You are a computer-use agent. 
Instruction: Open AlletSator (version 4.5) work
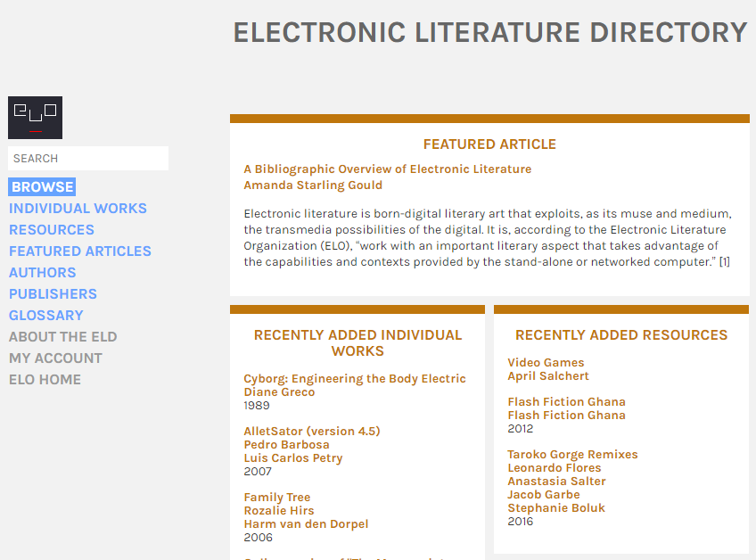pos(312,432)
